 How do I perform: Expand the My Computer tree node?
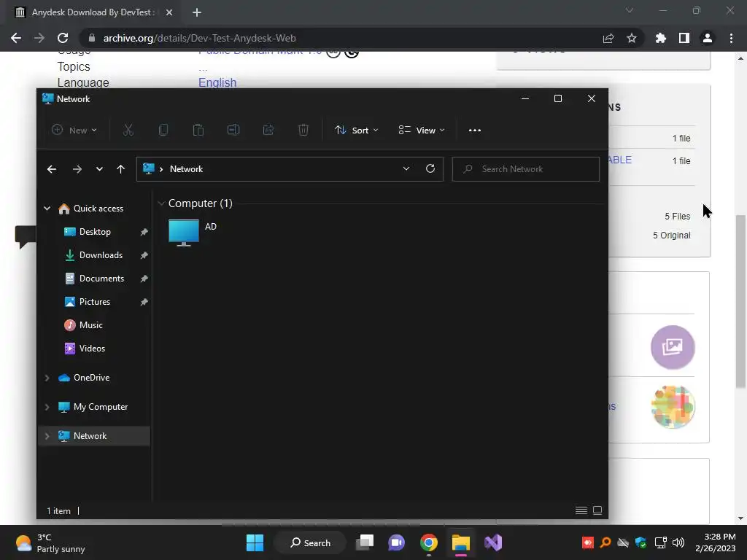point(47,407)
